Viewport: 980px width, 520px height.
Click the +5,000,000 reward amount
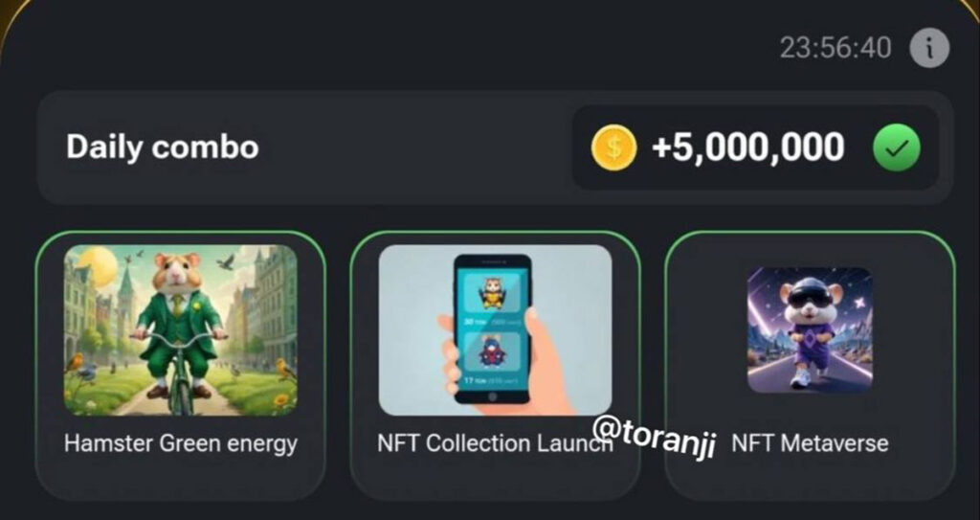coord(748,147)
